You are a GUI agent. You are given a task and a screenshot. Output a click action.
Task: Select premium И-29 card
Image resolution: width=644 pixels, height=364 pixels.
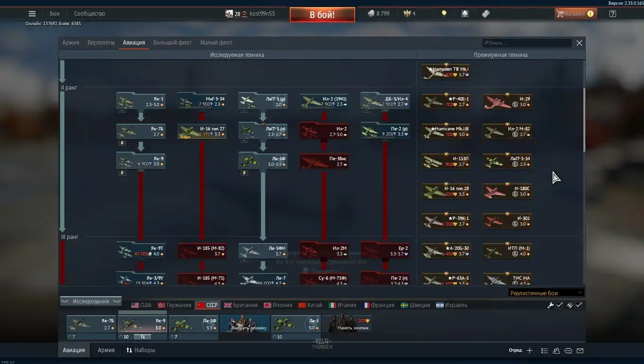pos(507,101)
